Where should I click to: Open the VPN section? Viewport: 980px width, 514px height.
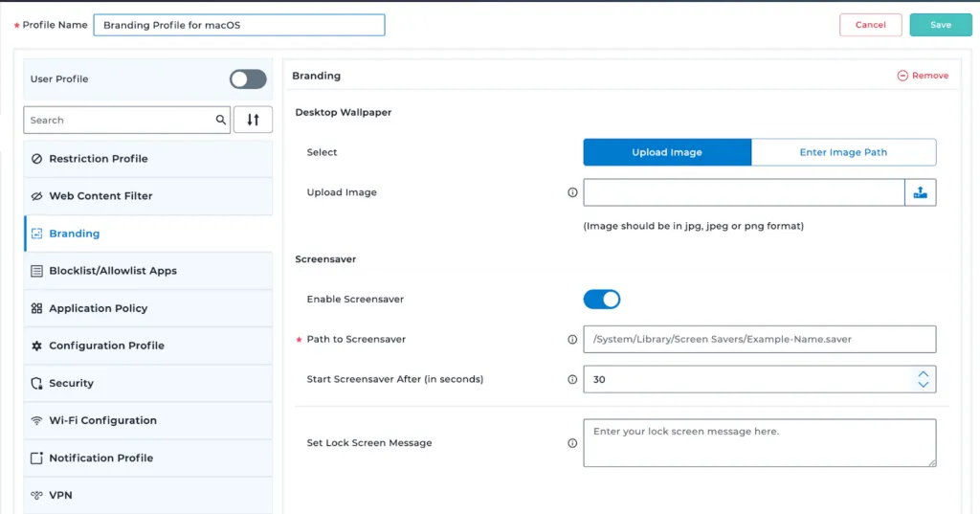coord(148,495)
